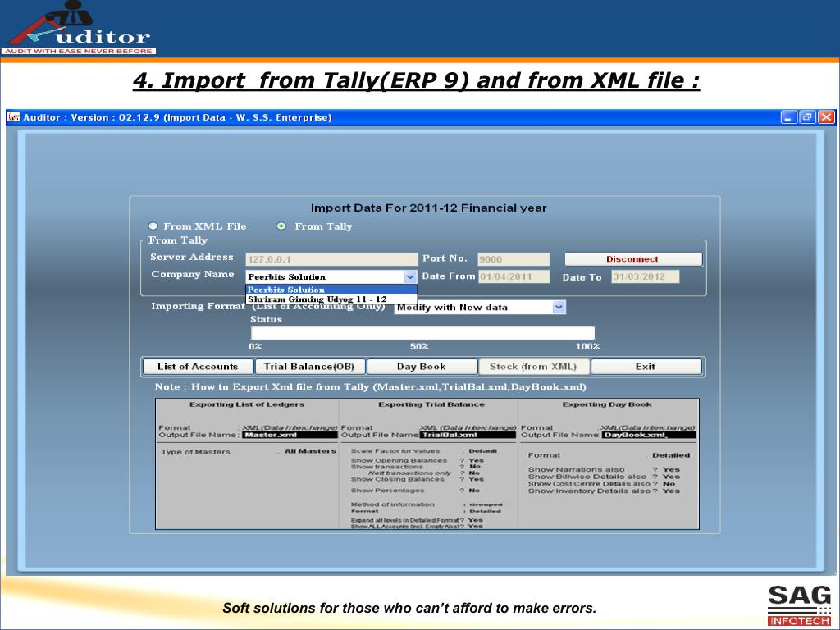Click the Exporting Trial Balance instruction image
The image size is (840, 630).
click(429, 464)
